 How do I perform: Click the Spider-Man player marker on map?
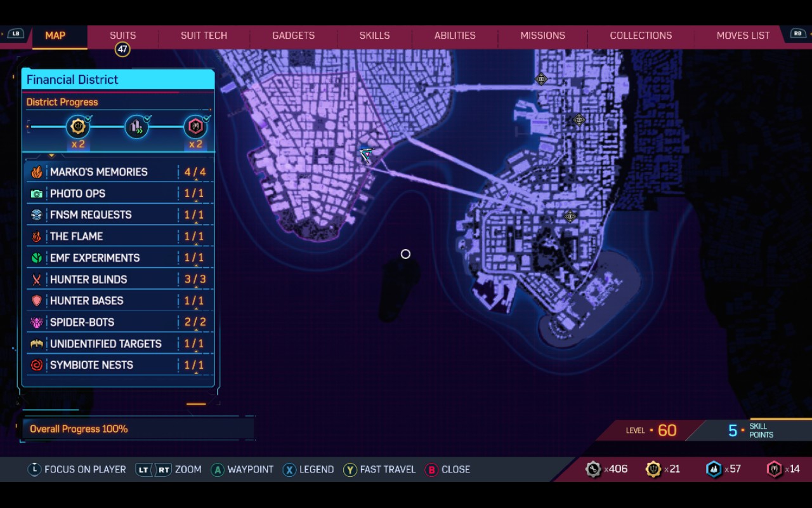click(x=366, y=154)
